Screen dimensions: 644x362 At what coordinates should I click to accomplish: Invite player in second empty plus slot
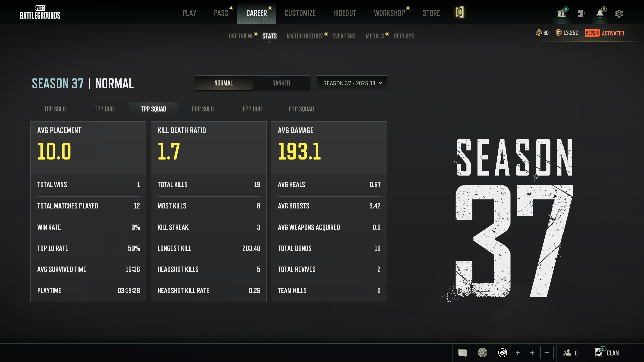[532, 353]
